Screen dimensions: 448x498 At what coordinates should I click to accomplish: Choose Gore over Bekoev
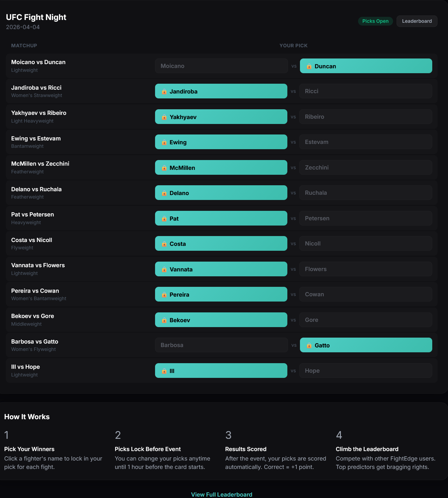pos(366,320)
